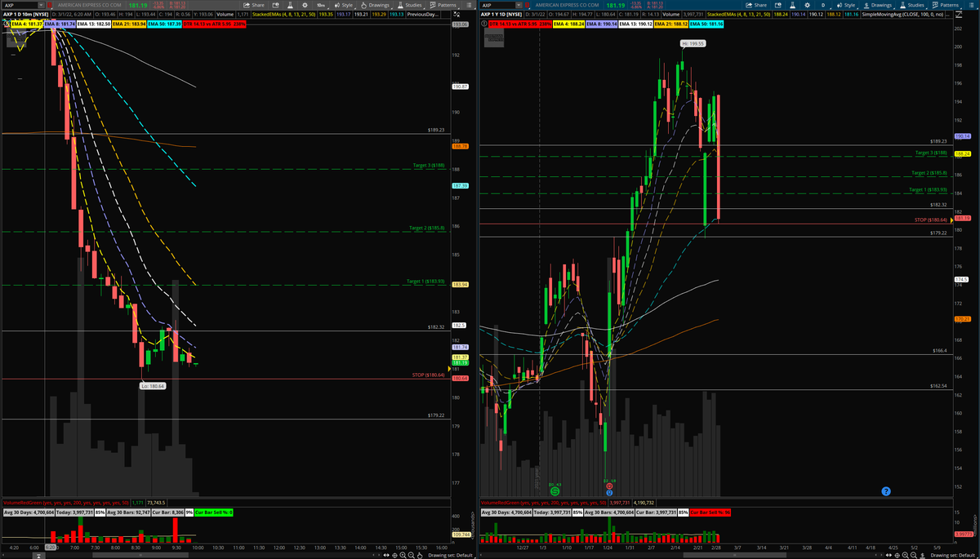
Task: Click the red clipboard link icon beside left AXP symbol
Action: pos(49,5)
